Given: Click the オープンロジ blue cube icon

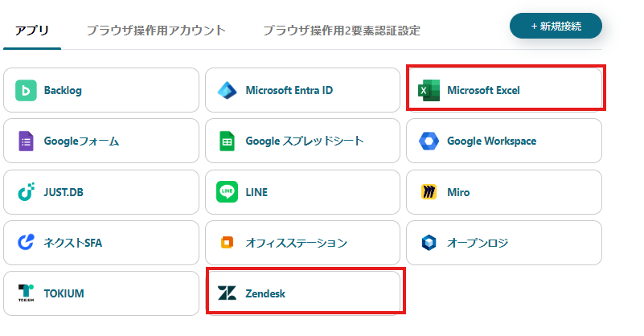Looking at the screenshot, I should pyautogui.click(x=429, y=243).
